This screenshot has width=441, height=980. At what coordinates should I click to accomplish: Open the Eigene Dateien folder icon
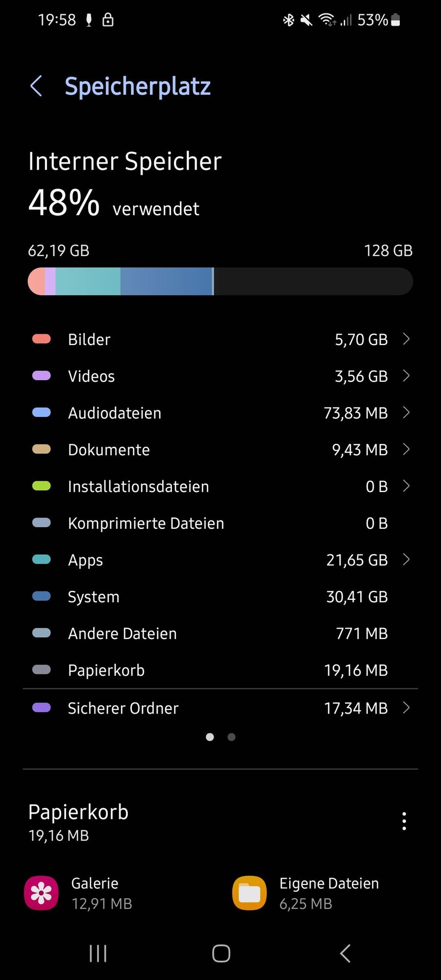249,893
